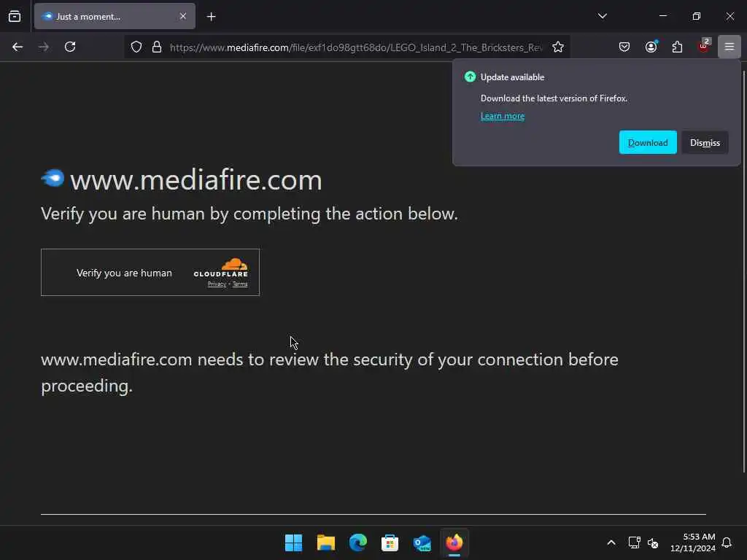Viewport: 747px width, 560px height.
Task: Open muted volume tray icon
Action: point(653,542)
